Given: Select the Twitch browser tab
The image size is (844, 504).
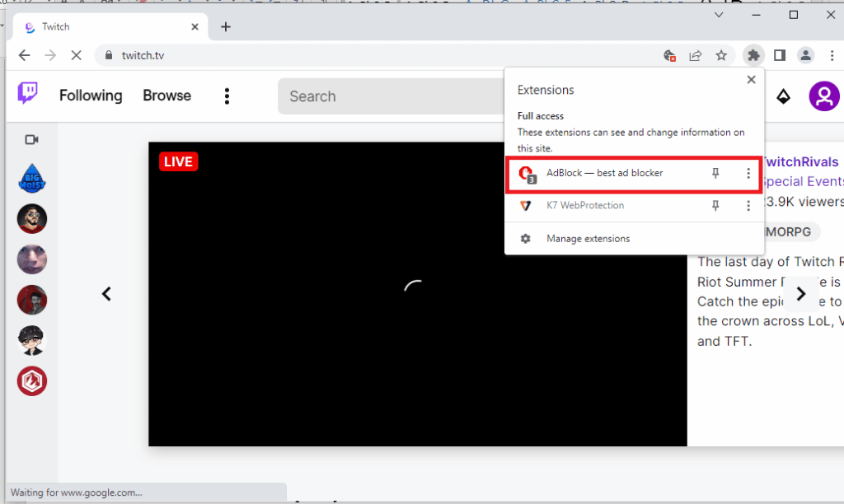Looking at the screenshot, I should (x=110, y=27).
